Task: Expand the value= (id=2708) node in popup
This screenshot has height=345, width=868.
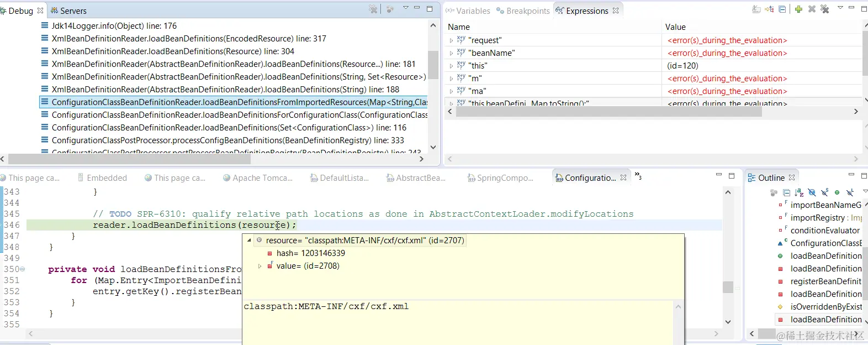Action: pos(260,266)
